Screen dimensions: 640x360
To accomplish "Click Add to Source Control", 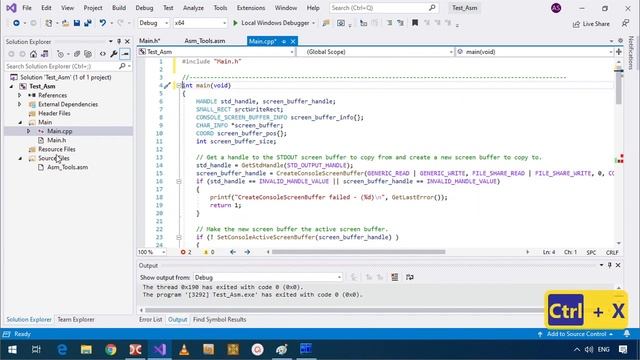I will pos(576,334).
